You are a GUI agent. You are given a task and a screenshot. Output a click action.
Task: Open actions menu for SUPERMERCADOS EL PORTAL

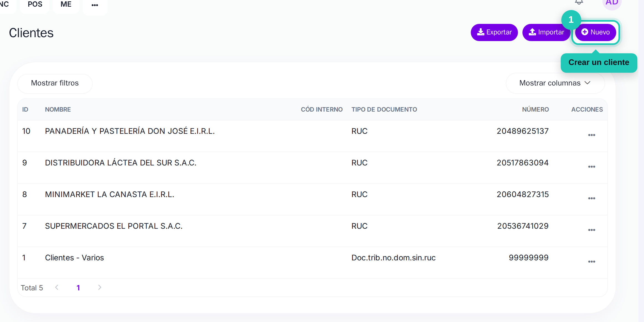click(x=592, y=230)
